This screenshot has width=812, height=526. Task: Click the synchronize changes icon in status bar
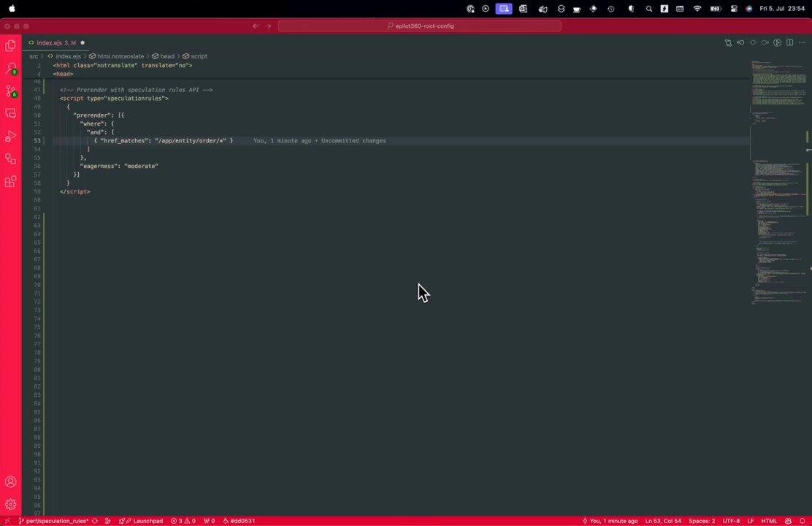[95, 521]
